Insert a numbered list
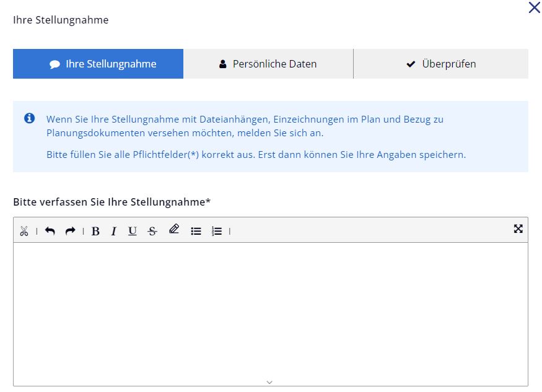This screenshot has width=542, height=392. tap(217, 230)
